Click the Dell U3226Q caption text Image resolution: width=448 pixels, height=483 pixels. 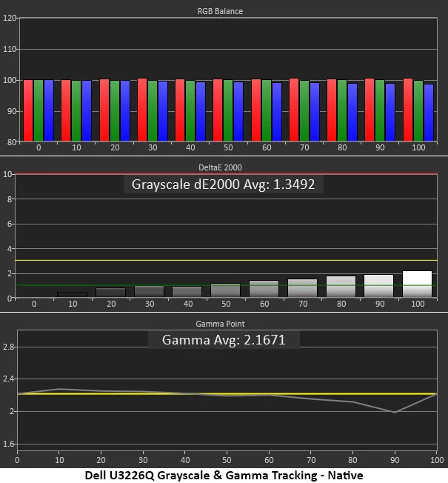(224, 474)
